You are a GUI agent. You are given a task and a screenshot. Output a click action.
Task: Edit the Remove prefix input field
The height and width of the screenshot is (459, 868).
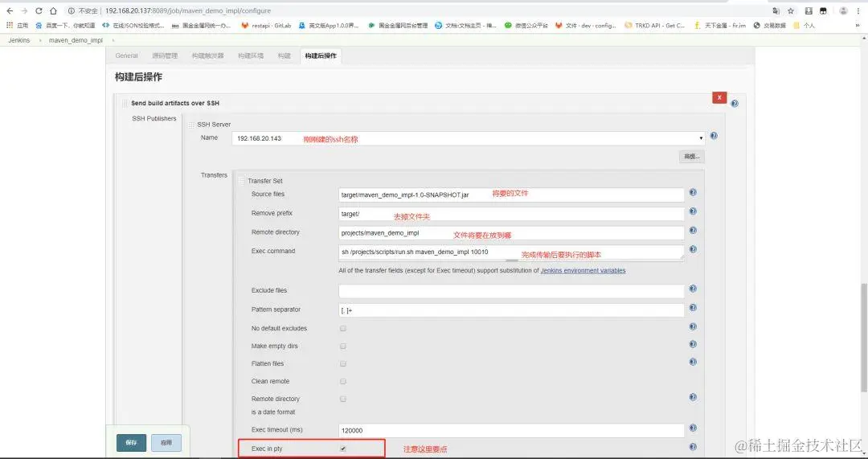point(511,214)
